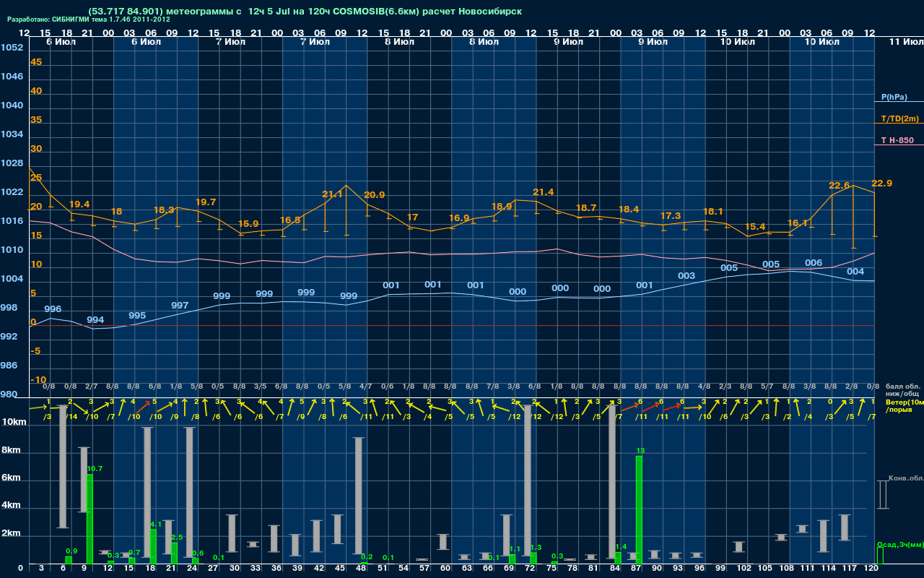
Task: Click the pressure label 003
Action: click(x=687, y=276)
